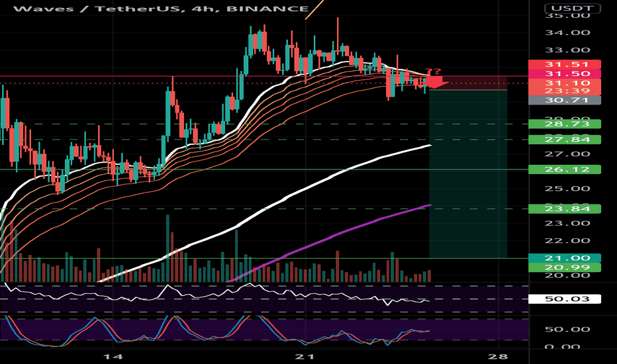
Task: Click the Waves / TetherUS chart title
Action: tap(161, 9)
